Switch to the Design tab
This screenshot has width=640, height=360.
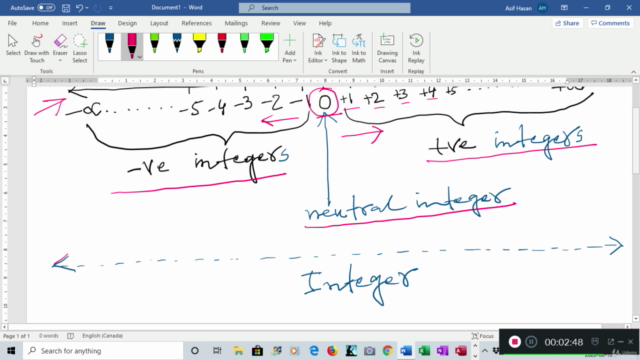[x=127, y=23]
